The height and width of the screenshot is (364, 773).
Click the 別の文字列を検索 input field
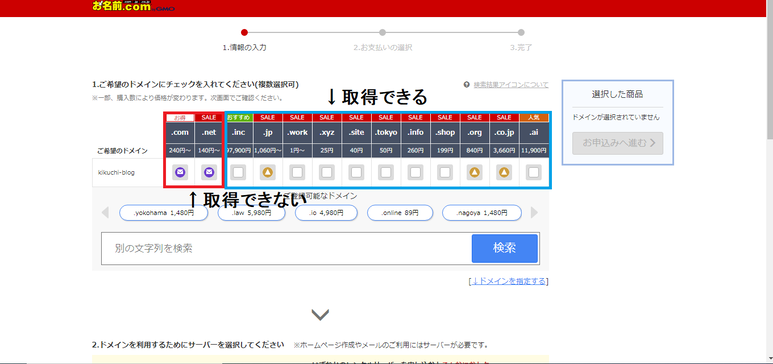(x=286, y=248)
